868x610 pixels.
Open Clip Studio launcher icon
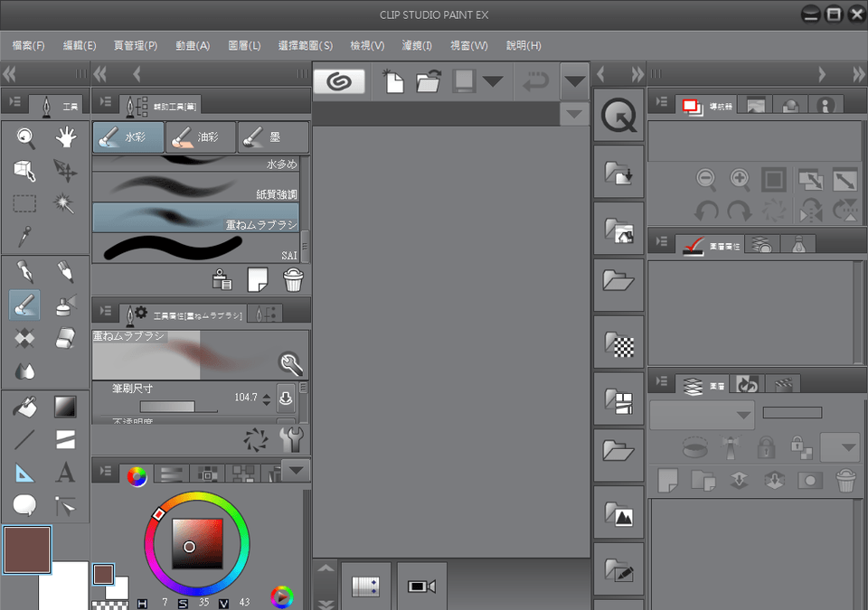coord(339,82)
